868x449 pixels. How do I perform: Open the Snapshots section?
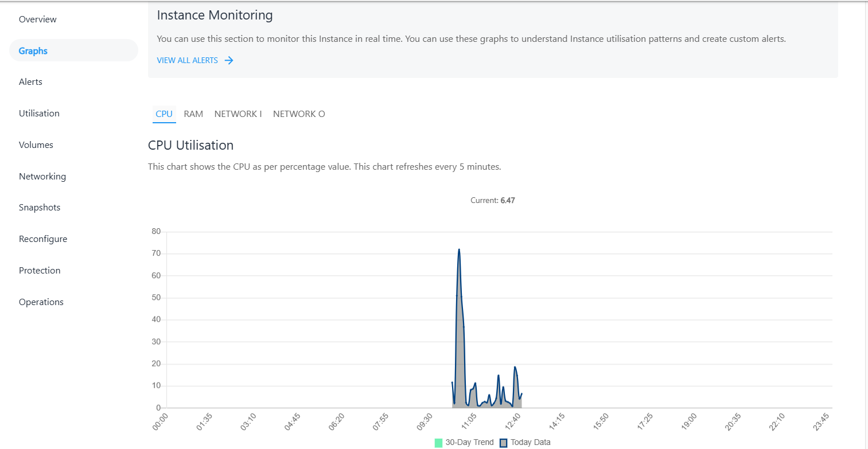point(39,207)
